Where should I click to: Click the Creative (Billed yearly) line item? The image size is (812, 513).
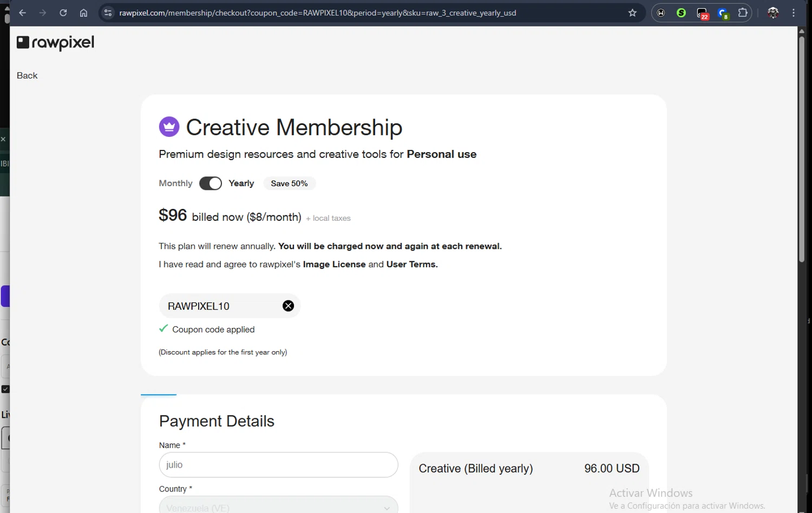pos(476,469)
